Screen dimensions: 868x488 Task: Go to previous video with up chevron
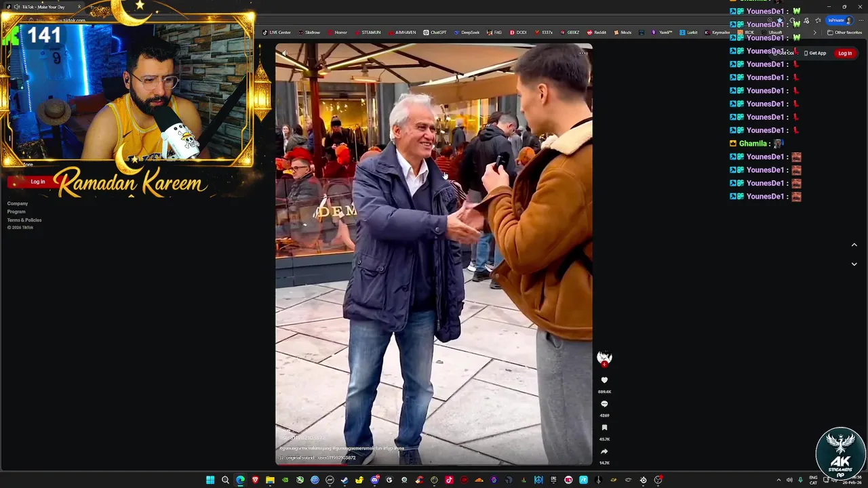(854, 245)
